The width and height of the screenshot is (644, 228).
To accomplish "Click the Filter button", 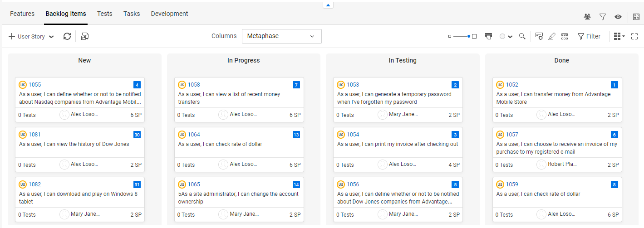I will 589,36.
